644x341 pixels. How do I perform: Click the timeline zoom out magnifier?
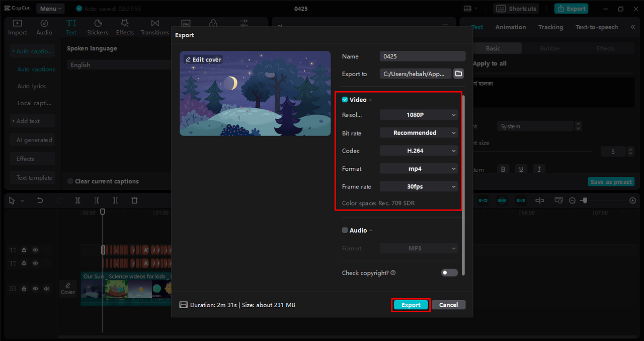(572, 200)
